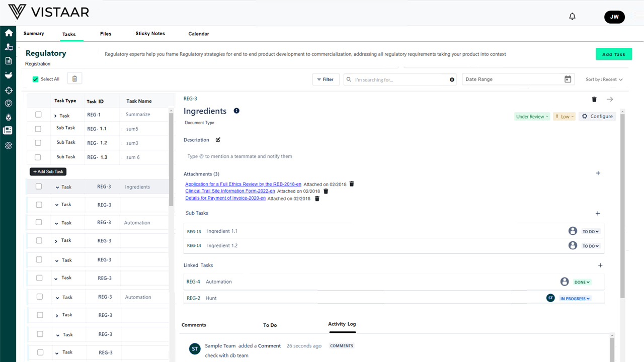Change the IN PROGRESS status of Hunt
The height and width of the screenshot is (362, 644).
click(x=575, y=299)
